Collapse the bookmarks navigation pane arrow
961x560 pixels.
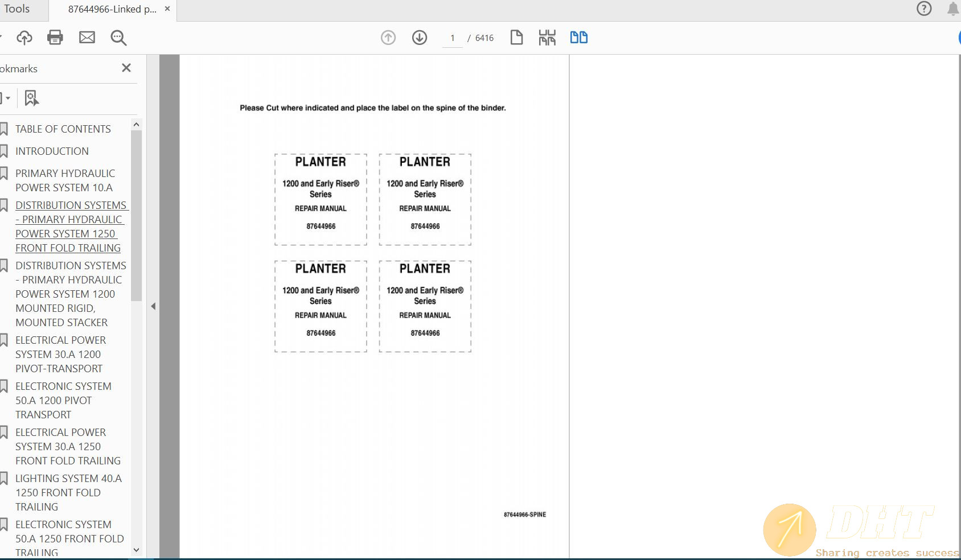point(153,306)
